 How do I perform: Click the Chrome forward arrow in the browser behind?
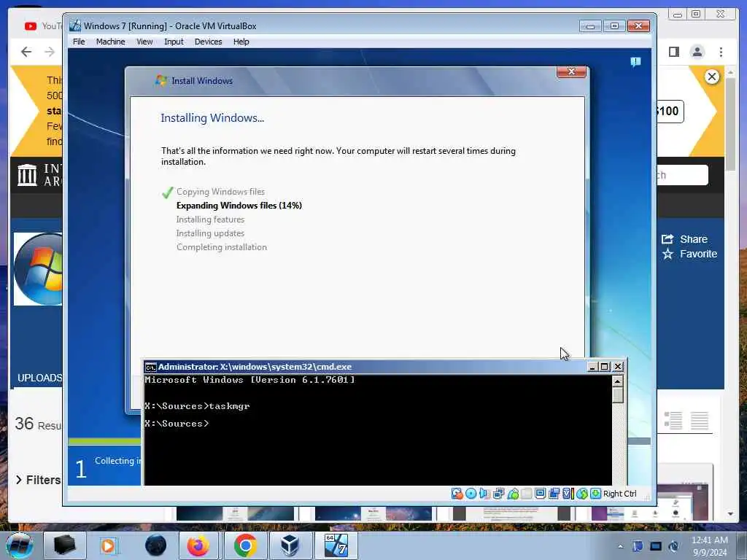click(x=50, y=52)
